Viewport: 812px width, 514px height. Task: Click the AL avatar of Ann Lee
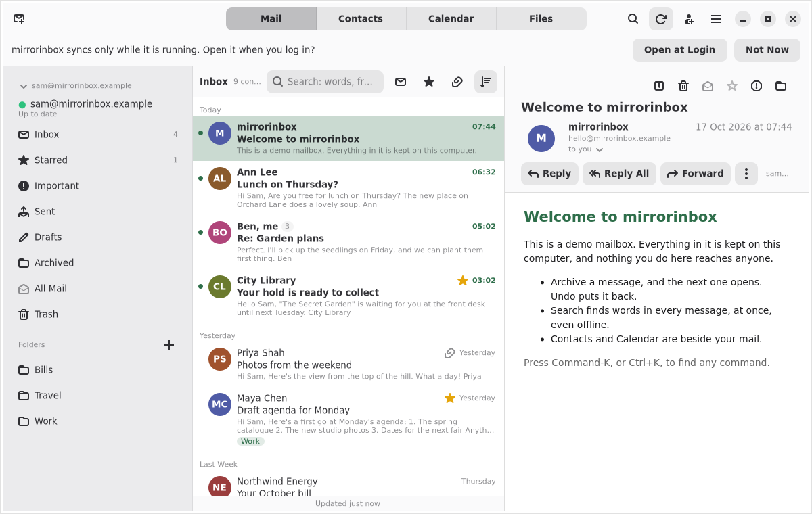(x=220, y=179)
